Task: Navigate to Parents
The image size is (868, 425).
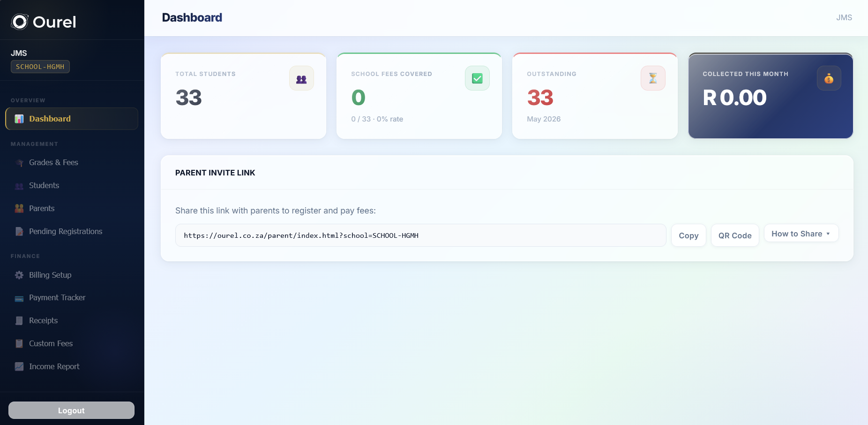Action: coord(72,208)
